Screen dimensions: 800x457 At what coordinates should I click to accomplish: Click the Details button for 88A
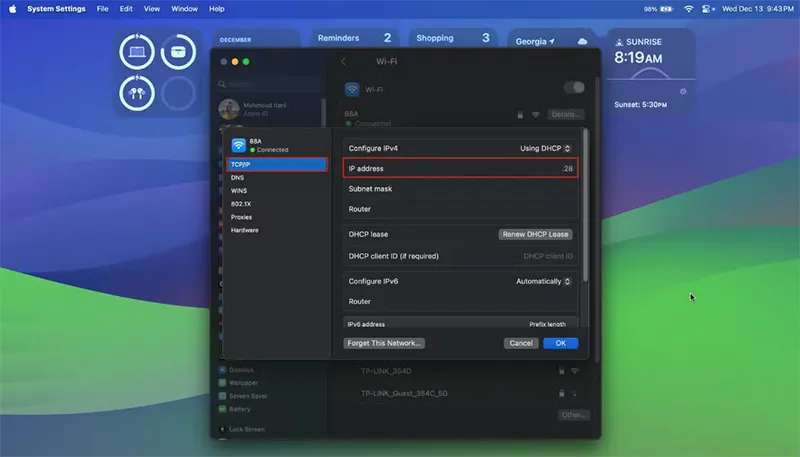click(x=566, y=114)
